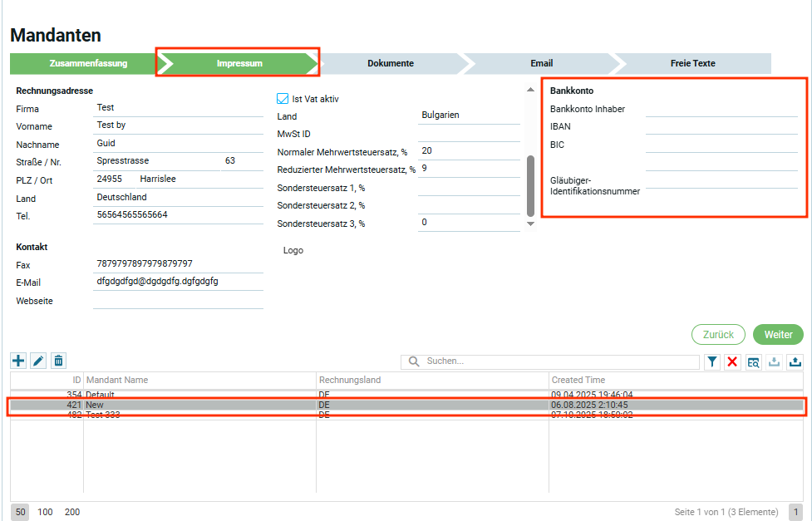The height and width of the screenshot is (521, 812).
Task: Click the advanced search icon in the toolbar
Action: (754, 361)
